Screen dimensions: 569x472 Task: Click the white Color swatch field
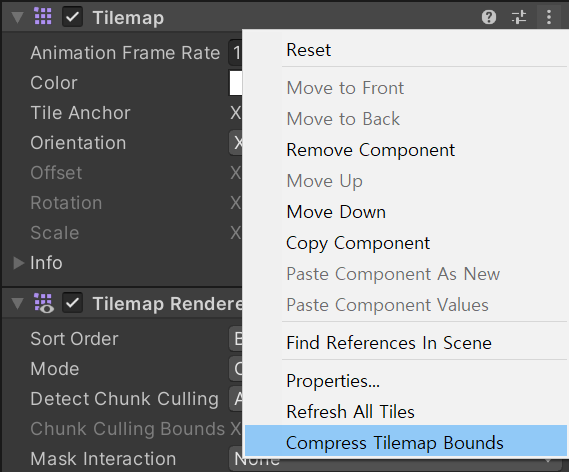236,83
